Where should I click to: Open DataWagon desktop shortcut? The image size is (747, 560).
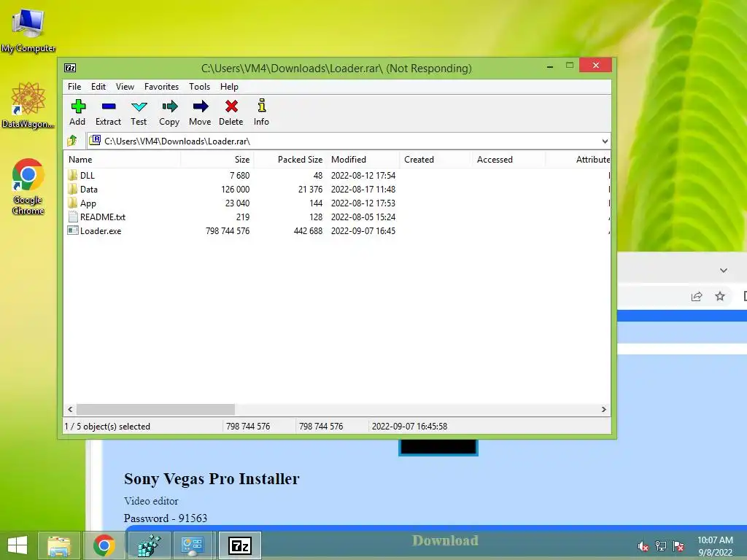tap(28, 105)
